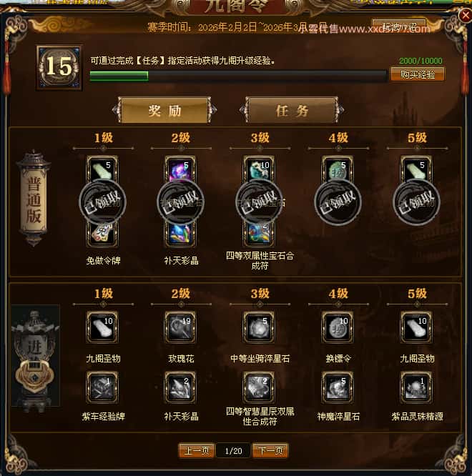Close the 九阁令 window

click(x=465, y=15)
